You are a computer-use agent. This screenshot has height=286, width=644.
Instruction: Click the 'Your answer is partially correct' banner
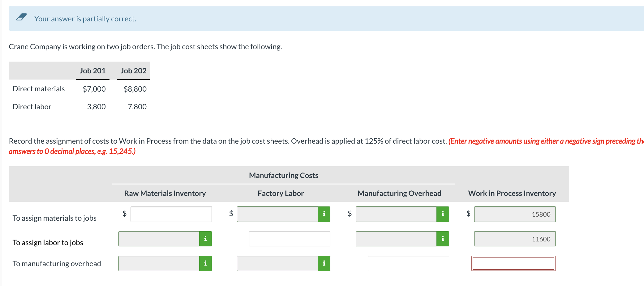tap(326, 19)
